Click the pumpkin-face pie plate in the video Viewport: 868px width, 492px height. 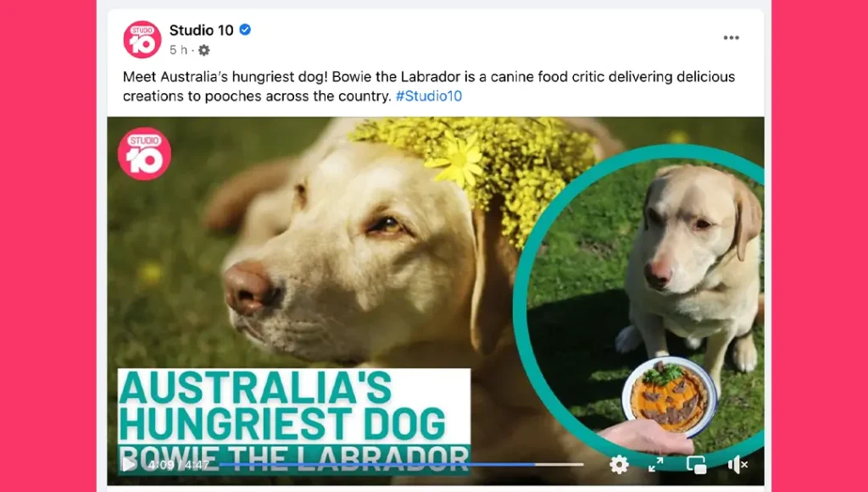point(668,395)
